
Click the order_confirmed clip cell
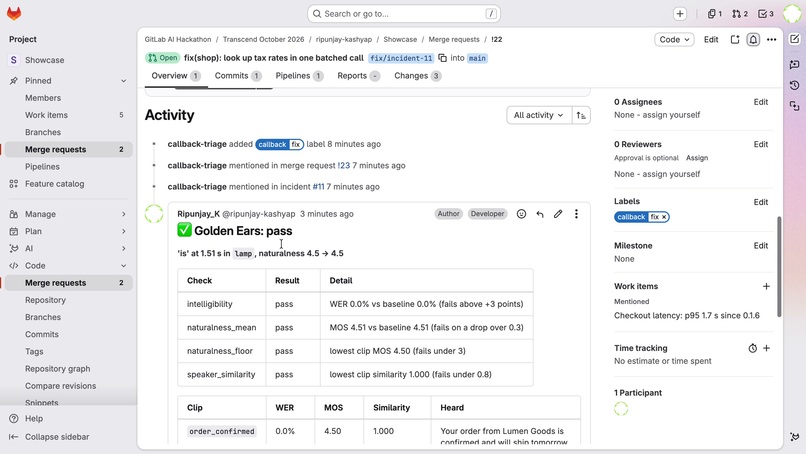(222, 431)
